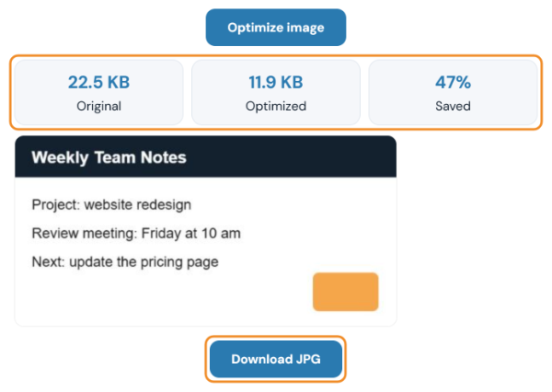Viewport: 552px width, 392px height.
Task: Click the 'Optimized' label under 11.9 KB
Action: (x=276, y=106)
